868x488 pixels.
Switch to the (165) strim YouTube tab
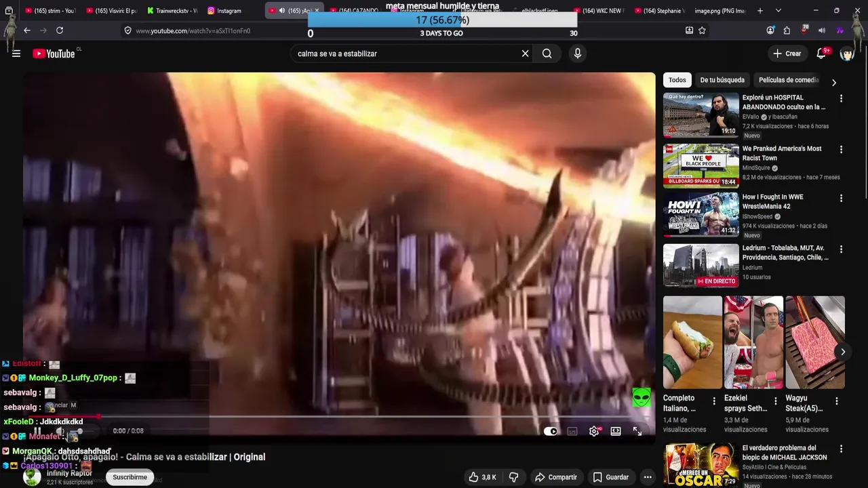click(x=51, y=11)
